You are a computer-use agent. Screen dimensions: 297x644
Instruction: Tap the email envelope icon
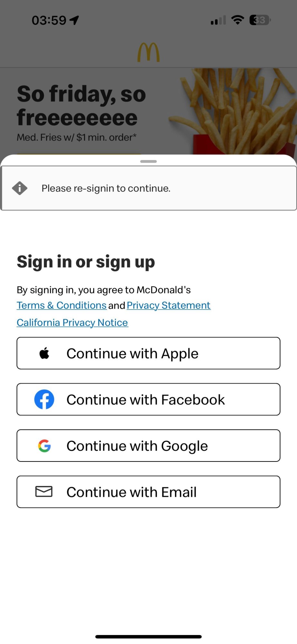tap(44, 492)
